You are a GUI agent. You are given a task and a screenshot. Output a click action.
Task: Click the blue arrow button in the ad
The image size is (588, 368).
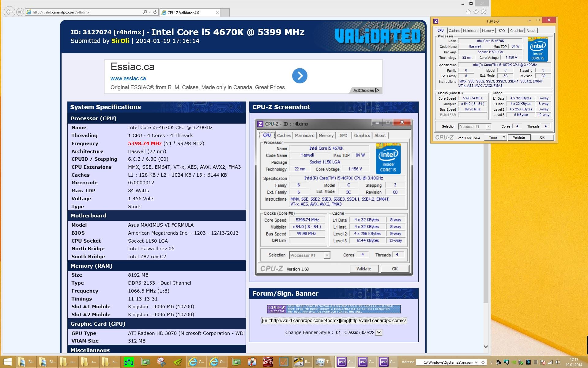coord(300,76)
